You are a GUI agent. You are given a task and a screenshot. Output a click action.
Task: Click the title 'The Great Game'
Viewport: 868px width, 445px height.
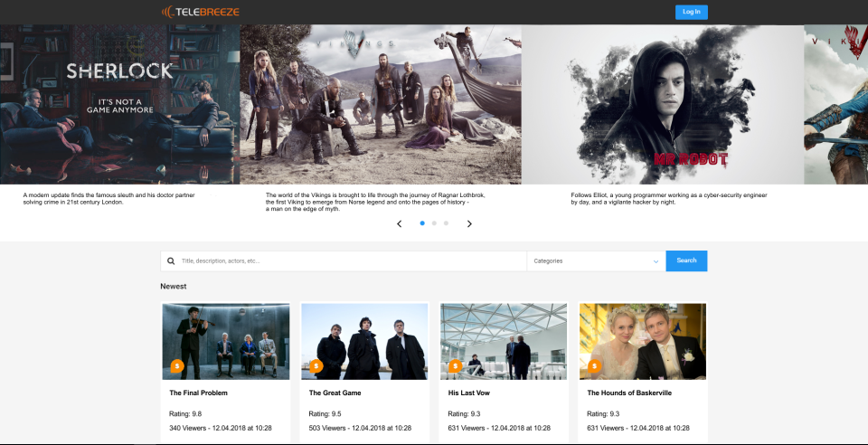click(x=335, y=393)
